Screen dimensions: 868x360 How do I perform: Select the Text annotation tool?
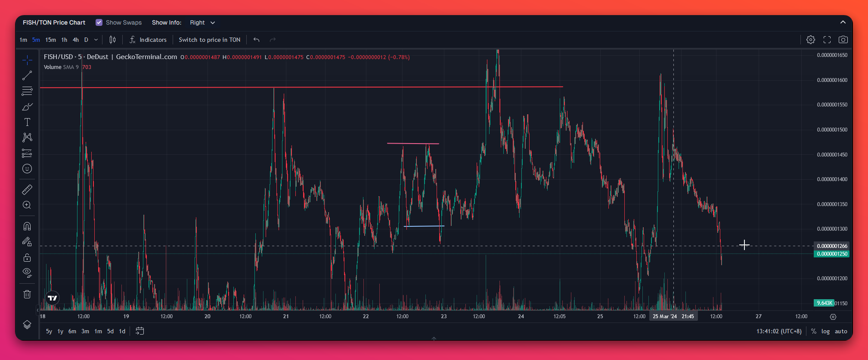tap(27, 122)
